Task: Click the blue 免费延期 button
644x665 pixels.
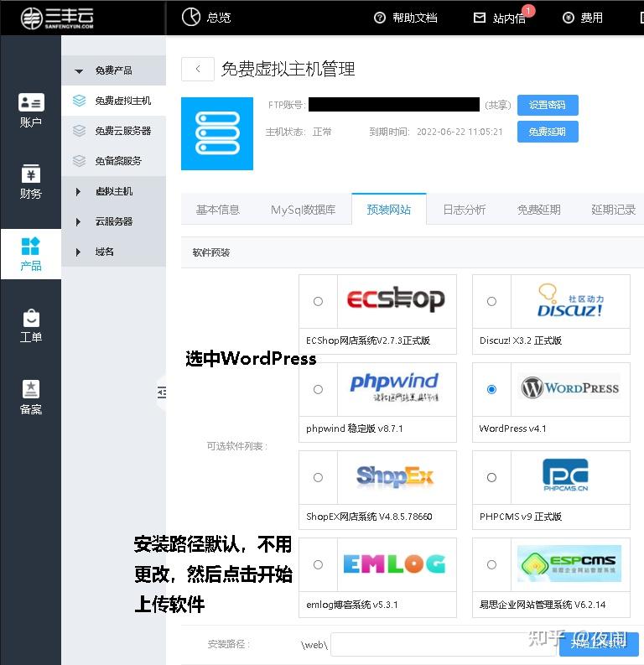Action: coord(548,132)
